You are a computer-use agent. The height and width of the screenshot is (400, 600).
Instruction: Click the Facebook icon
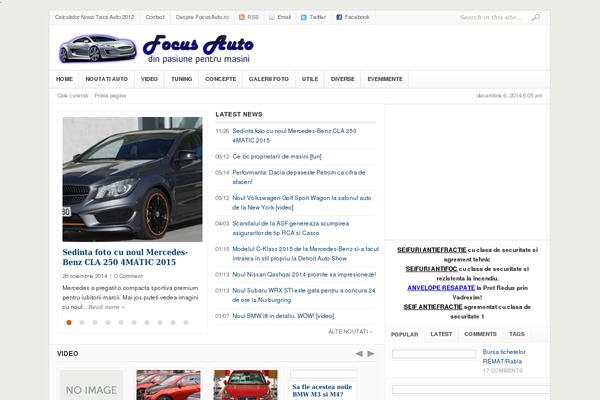339,17
